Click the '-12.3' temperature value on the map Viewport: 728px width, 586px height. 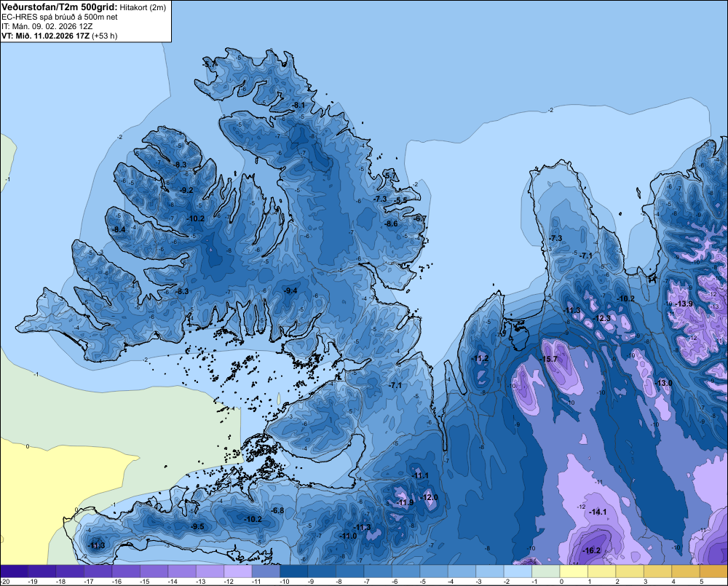pyautogui.click(x=602, y=319)
